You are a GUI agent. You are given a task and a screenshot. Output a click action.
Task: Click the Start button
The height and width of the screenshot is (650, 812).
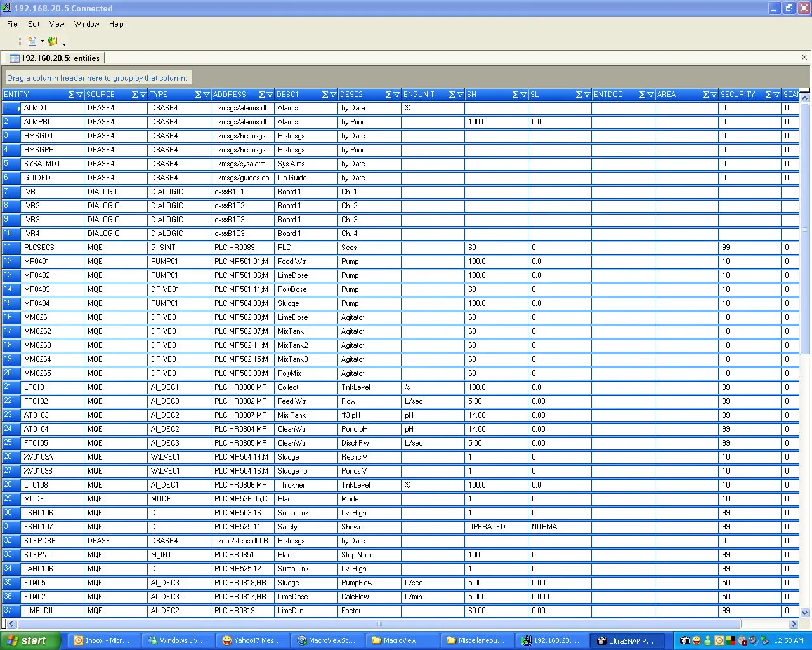[29, 640]
